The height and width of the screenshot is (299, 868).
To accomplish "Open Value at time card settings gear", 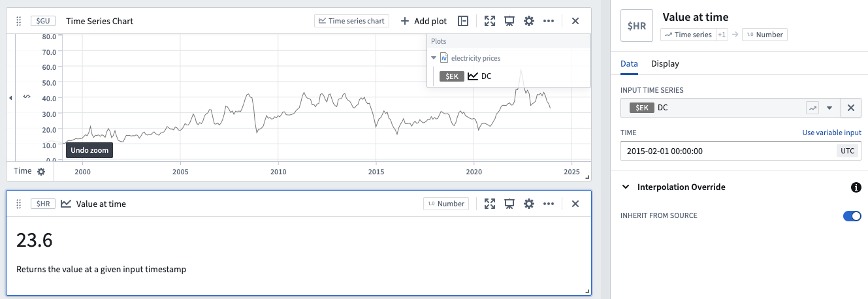I will click(x=529, y=204).
